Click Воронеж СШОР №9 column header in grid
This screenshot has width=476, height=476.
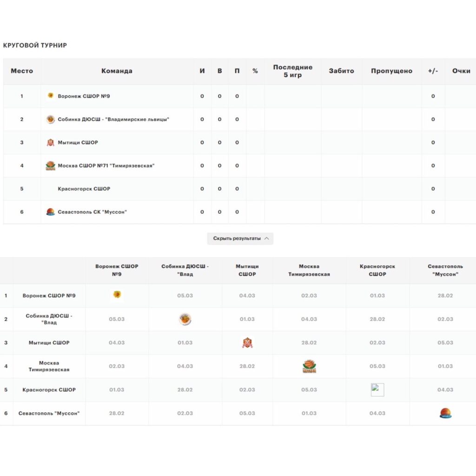(x=117, y=270)
